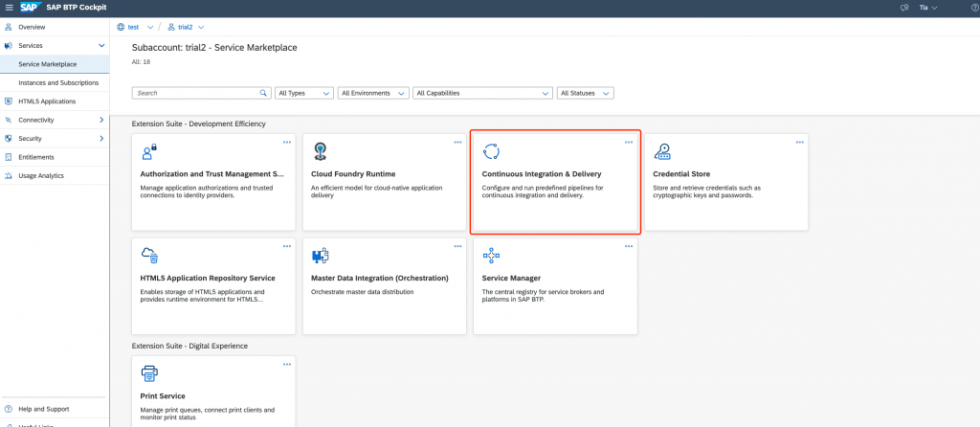Click the global account globe icon

(122, 27)
